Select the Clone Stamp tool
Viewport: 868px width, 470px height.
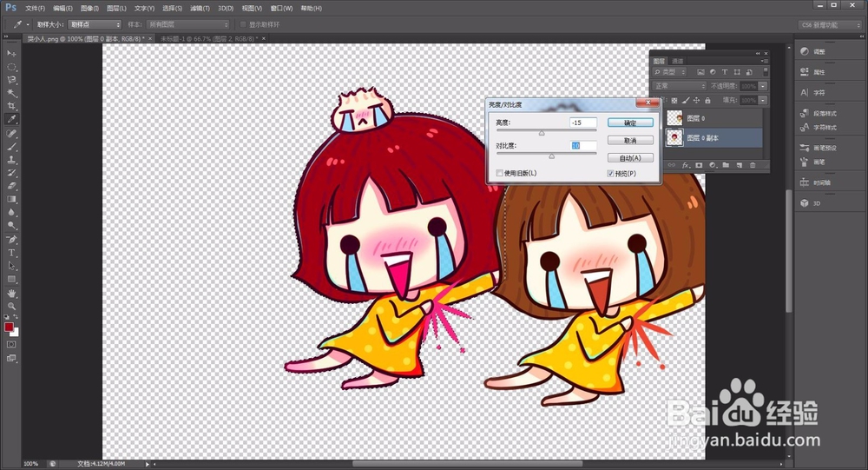coord(11,160)
